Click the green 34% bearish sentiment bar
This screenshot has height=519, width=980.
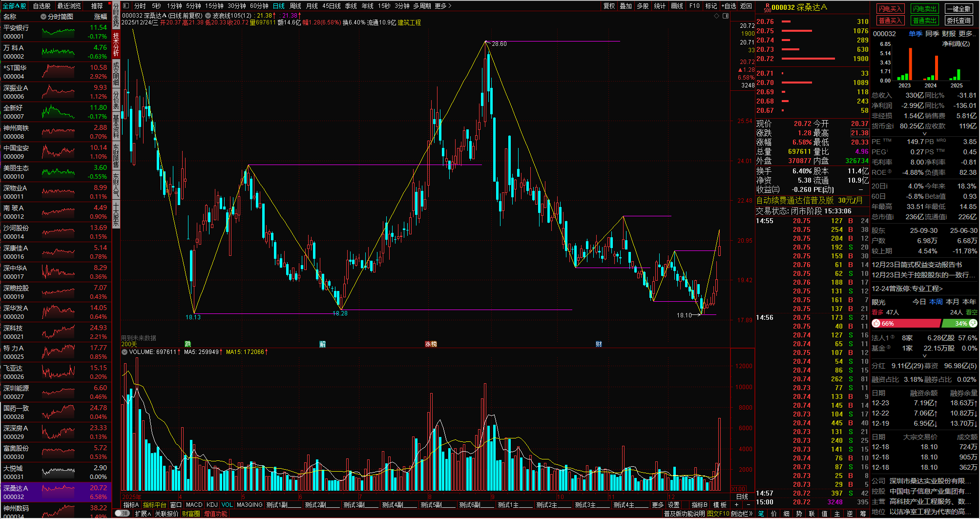click(x=959, y=323)
